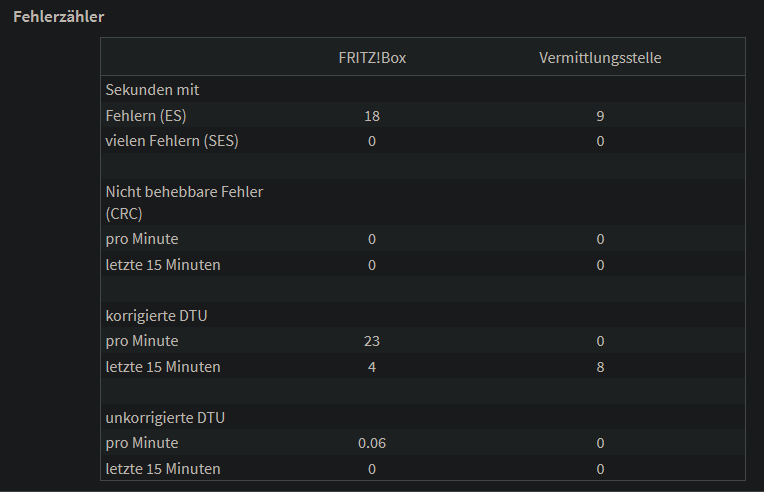The height and width of the screenshot is (492, 764).
Task: Select Vermittlungsstelle ES value 9
Action: point(600,116)
